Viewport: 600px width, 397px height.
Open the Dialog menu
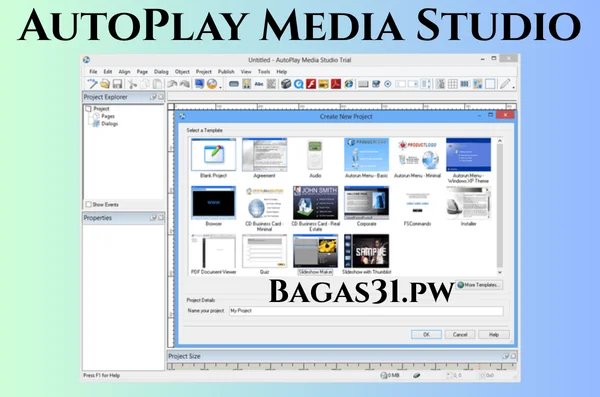(161, 72)
